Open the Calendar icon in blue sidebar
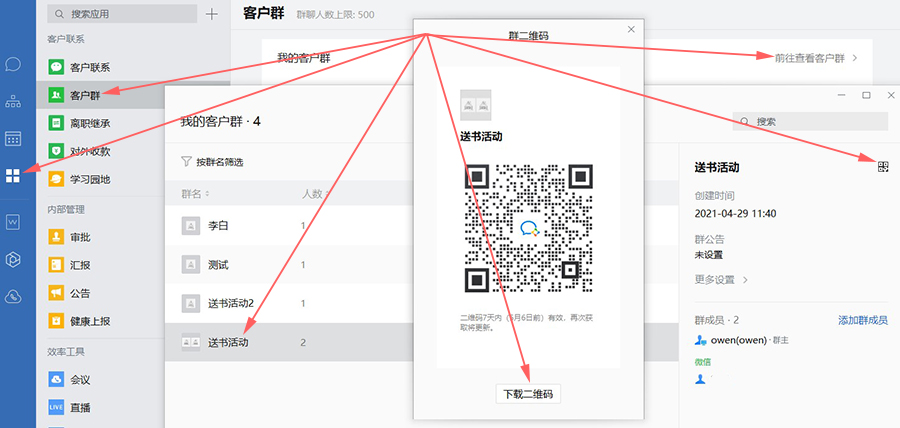Viewport: 900px width, 428px height. pos(13,138)
